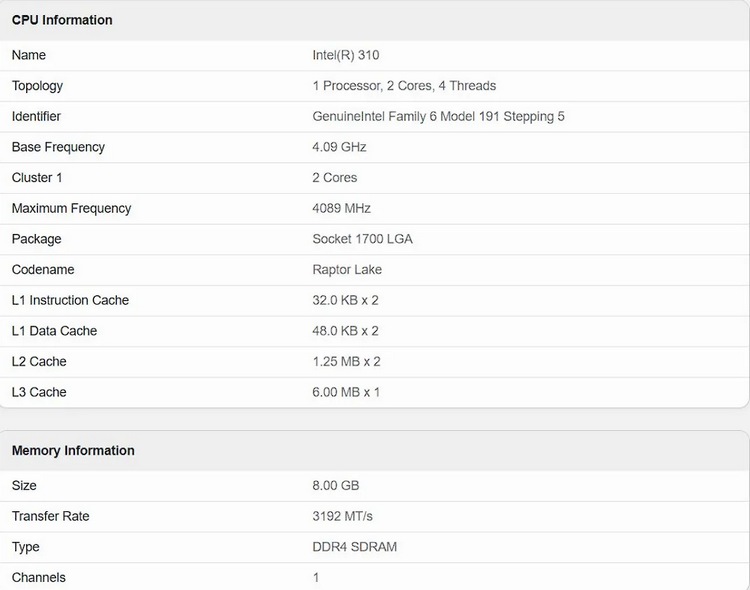Click the CPU Information section header
This screenshot has height=590, width=750.
click(62, 20)
